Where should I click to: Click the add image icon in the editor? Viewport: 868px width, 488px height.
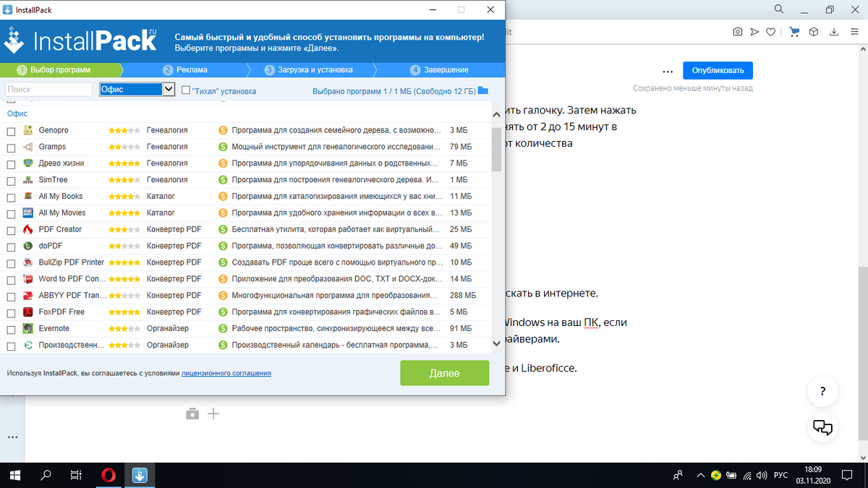pyautogui.click(x=192, y=414)
